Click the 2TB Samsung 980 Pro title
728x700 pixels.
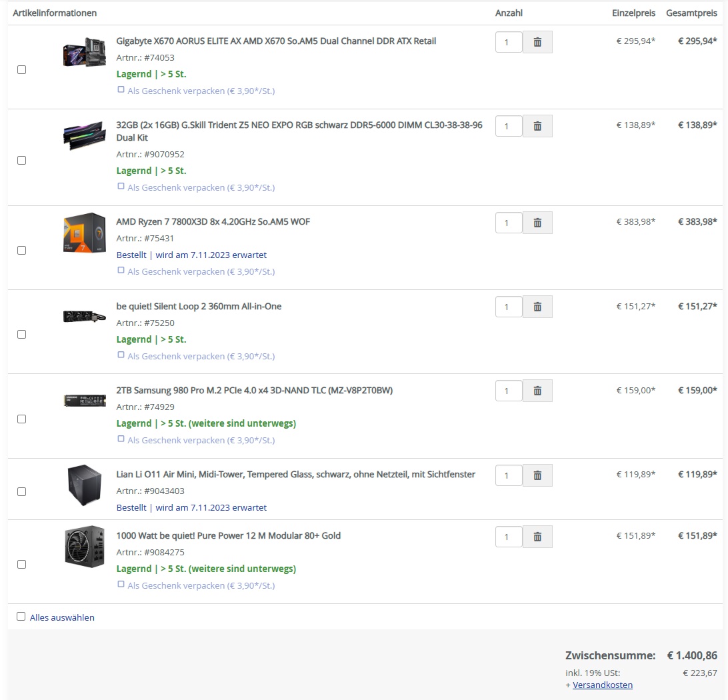[x=255, y=391]
